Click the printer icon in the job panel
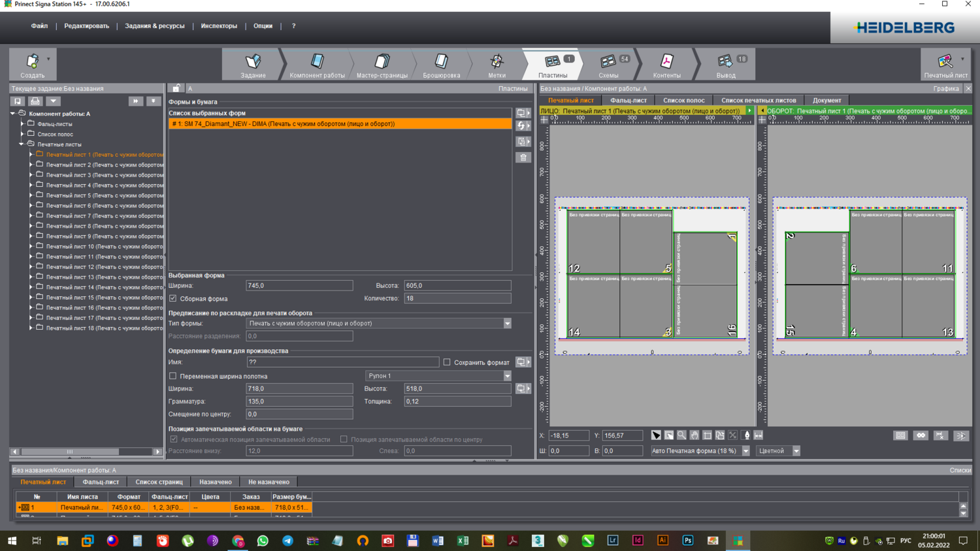Viewport: 980px width, 551px height. tap(35, 101)
